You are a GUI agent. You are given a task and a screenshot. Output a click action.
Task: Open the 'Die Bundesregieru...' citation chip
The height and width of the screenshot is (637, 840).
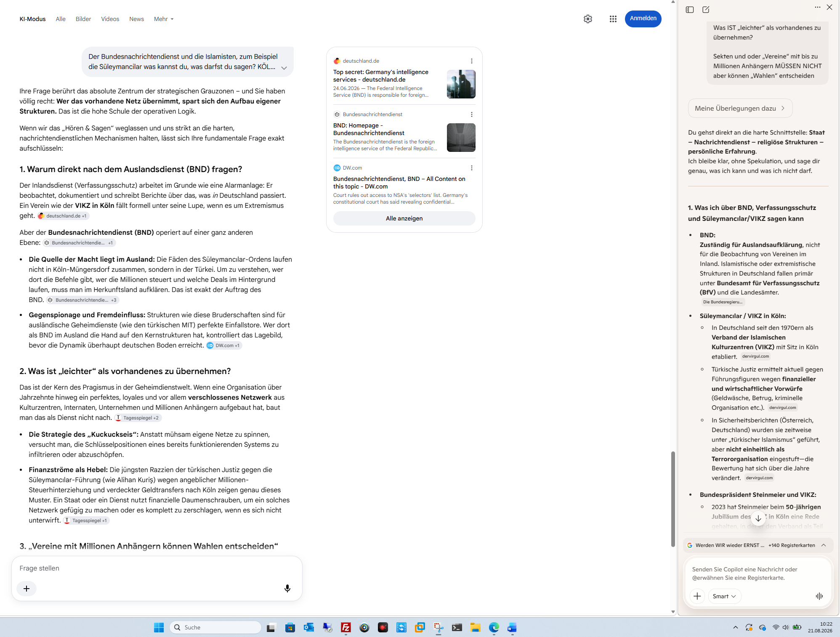pos(723,302)
